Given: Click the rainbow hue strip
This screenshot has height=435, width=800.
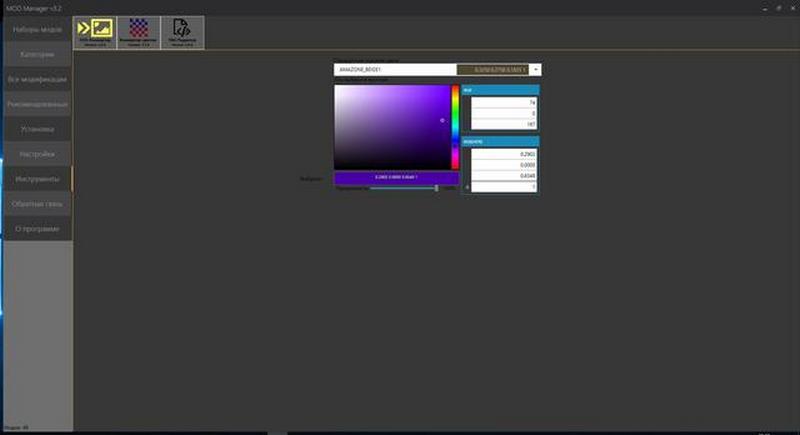Looking at the screenshot, I should (455, 127).
